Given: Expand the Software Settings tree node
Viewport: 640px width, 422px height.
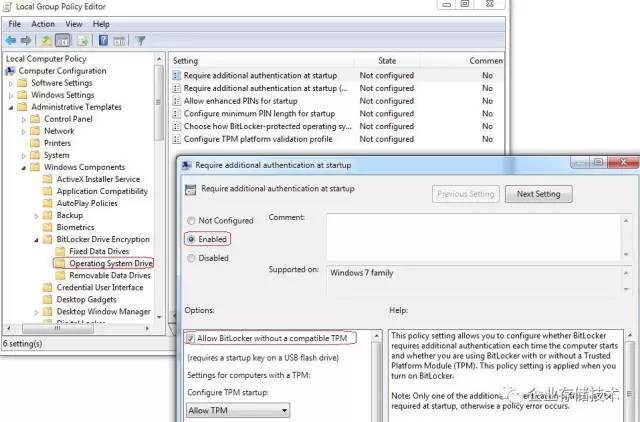Looking at the screenshot, I should (11, 83).
